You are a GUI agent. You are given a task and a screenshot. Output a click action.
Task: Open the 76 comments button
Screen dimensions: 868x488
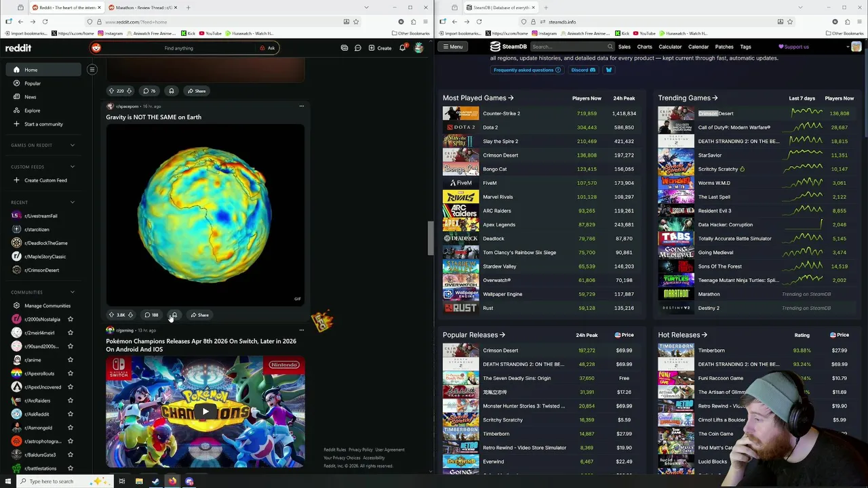pos(149,91)
